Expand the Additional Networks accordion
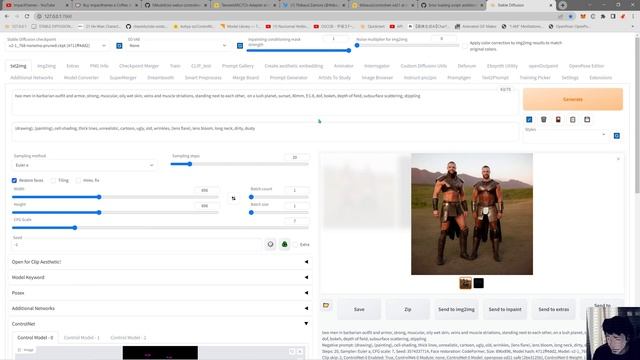The width and height of the screenshot is (640, 360). point(160,309)
